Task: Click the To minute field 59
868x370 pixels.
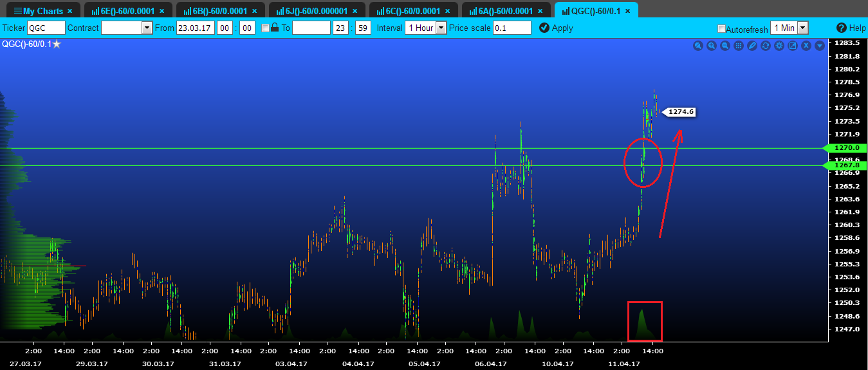Action: coord(363,28)
